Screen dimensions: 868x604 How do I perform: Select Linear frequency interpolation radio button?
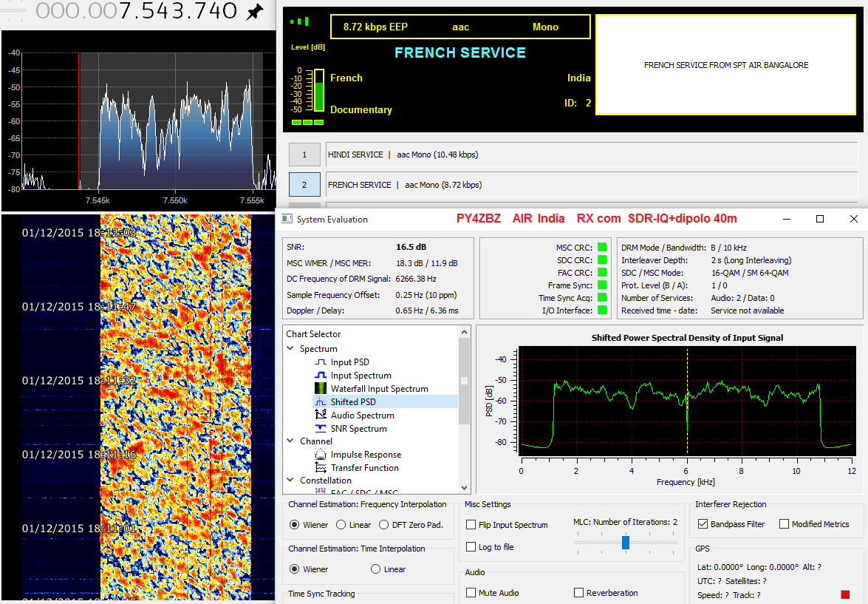341,525
